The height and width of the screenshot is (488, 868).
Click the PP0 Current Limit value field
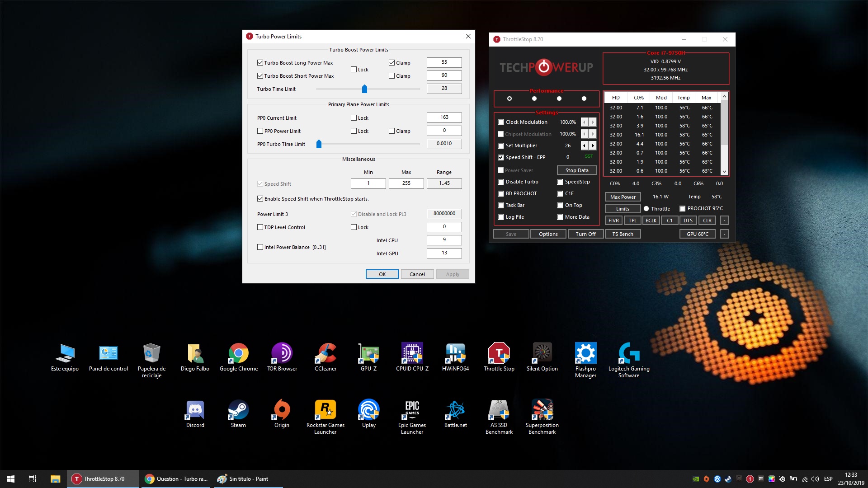(444, 117)
